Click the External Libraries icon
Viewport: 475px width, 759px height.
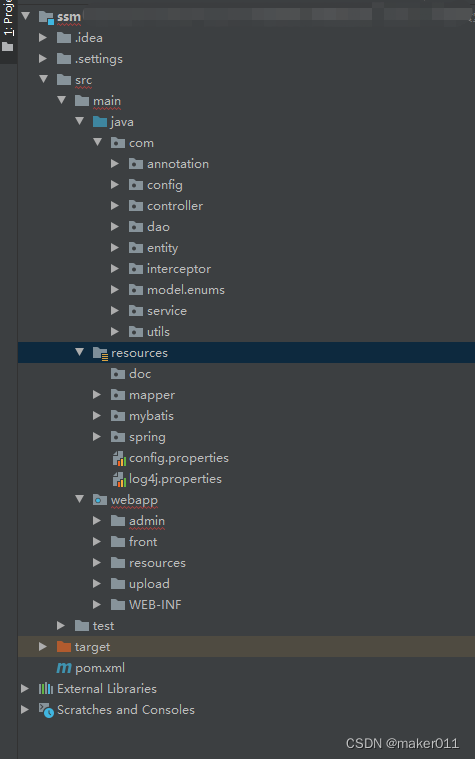coord(46,688)
